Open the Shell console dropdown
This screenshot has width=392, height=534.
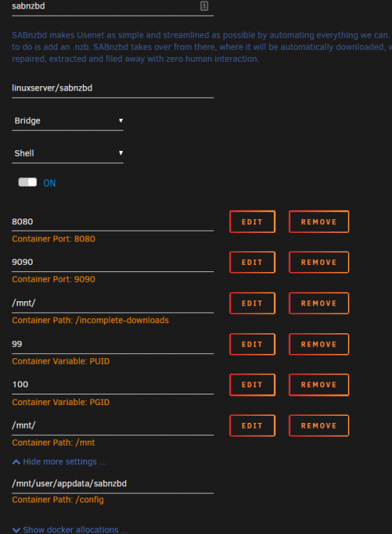point(68,154)
